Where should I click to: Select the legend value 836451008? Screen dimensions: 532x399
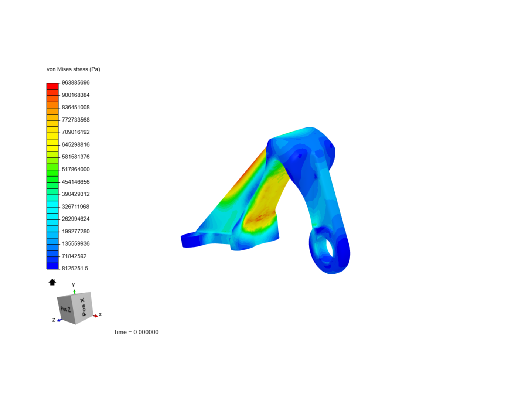75,108
